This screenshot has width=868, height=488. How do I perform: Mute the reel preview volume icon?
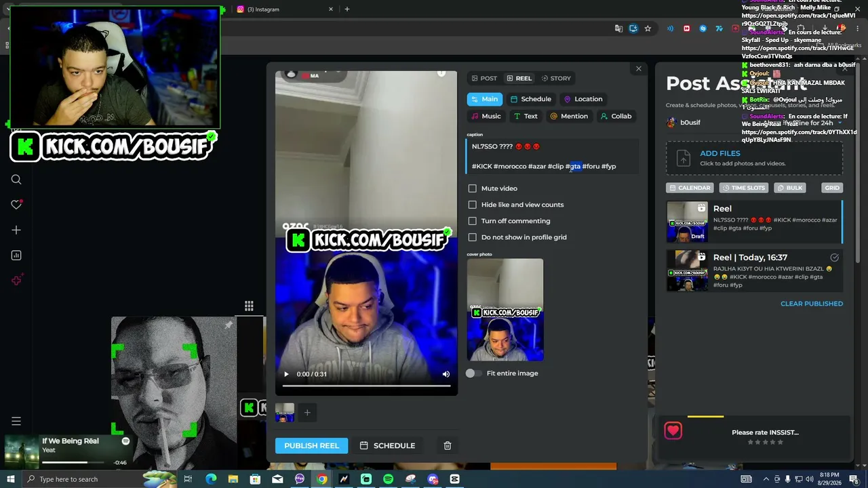(x=446, y=374)
